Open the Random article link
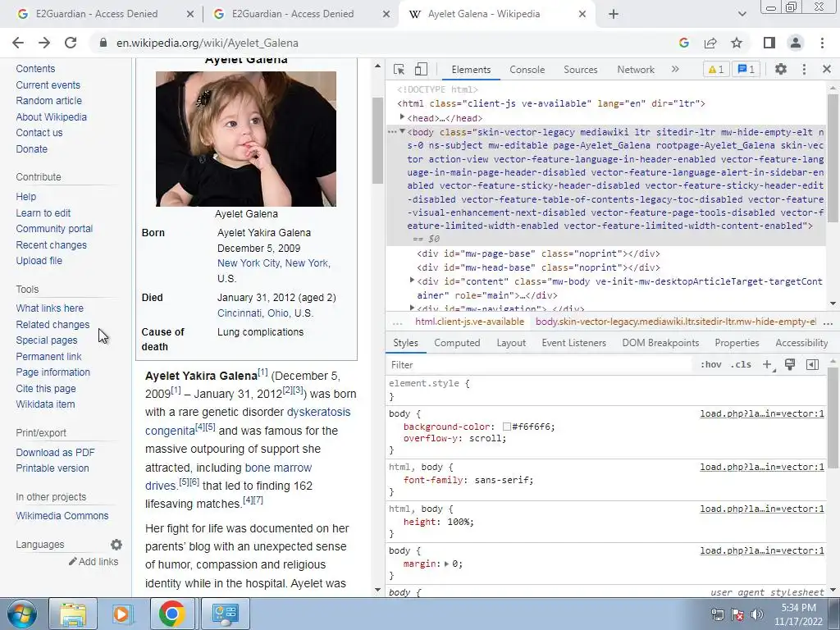This screenshot has height=630, width=840. click(48, 101)
